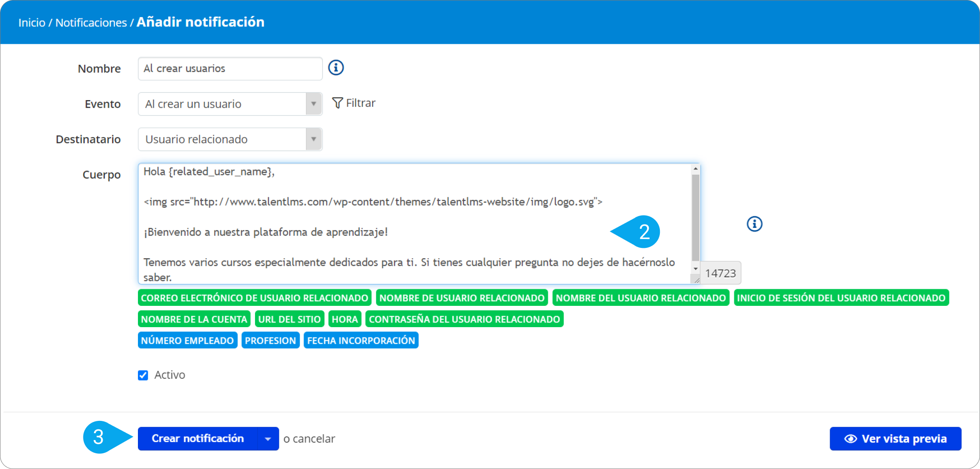Expand the Crear notificación arrow options

point(268,439)
